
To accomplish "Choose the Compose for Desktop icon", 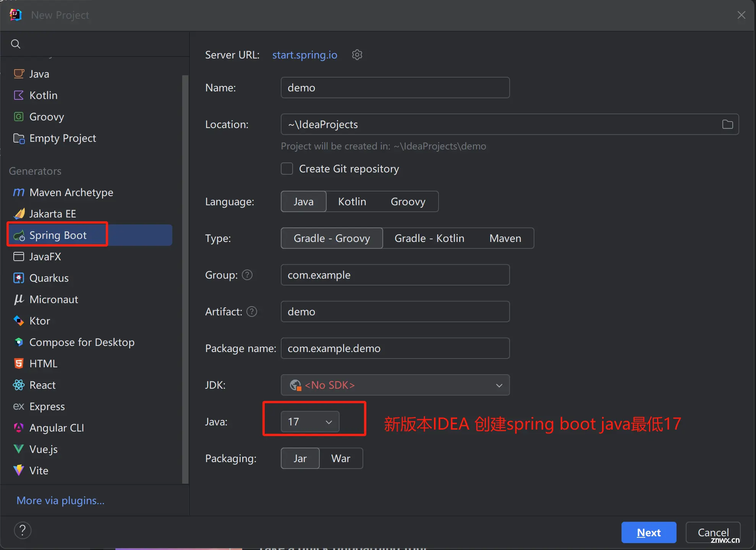I will click(x=19, y=342).
